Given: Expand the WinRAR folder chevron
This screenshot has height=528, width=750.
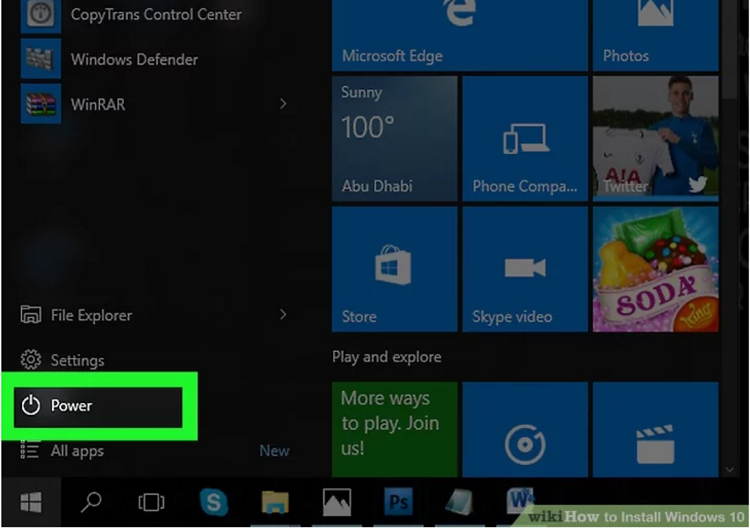Looking at the screenshot, I should (283, 104).
